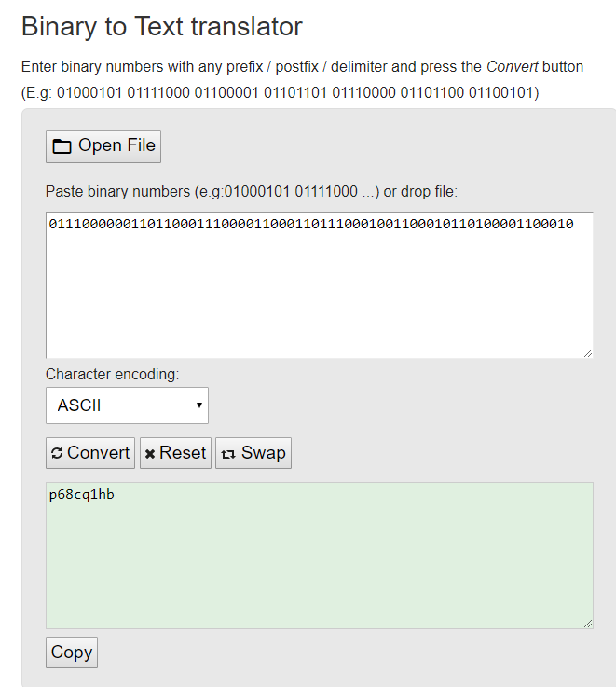This screenshot has height=687, width=616.
Task: Click the 'Binary to Text translator' heading
Action: click(x=161, y=26)
